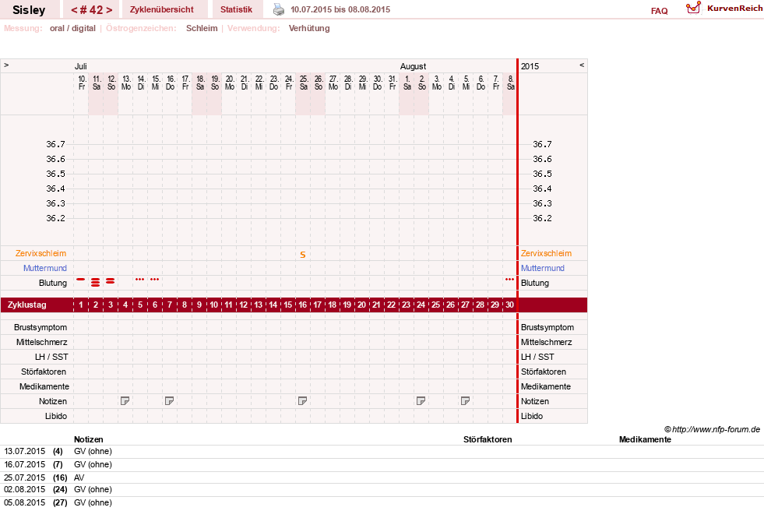Click cycle day 1 in Zyklustag bar

pyautogui.click(x=81, y=305)
